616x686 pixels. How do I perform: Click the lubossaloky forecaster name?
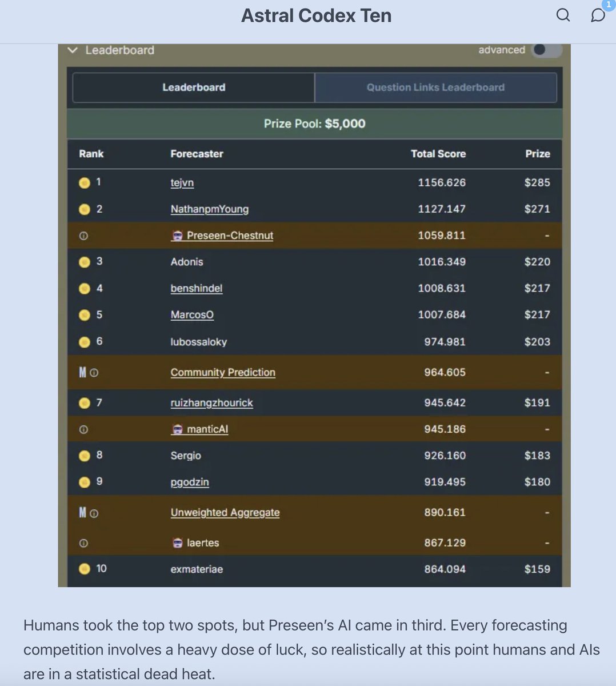[199, 342]
